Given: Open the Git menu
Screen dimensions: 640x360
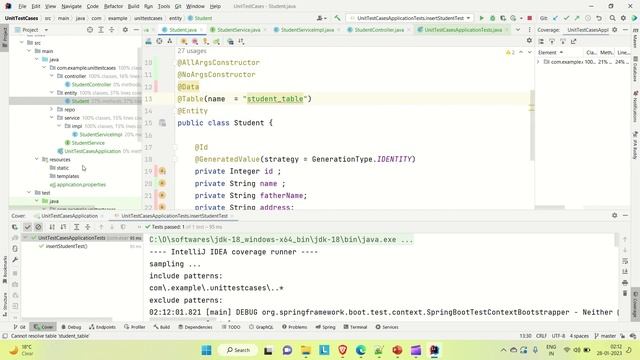Looking at the screenshot, I should [178, 6].
